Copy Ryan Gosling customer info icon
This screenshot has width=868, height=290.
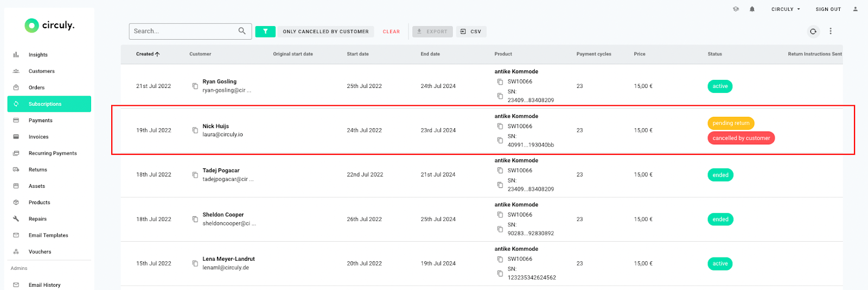[195, 86]
